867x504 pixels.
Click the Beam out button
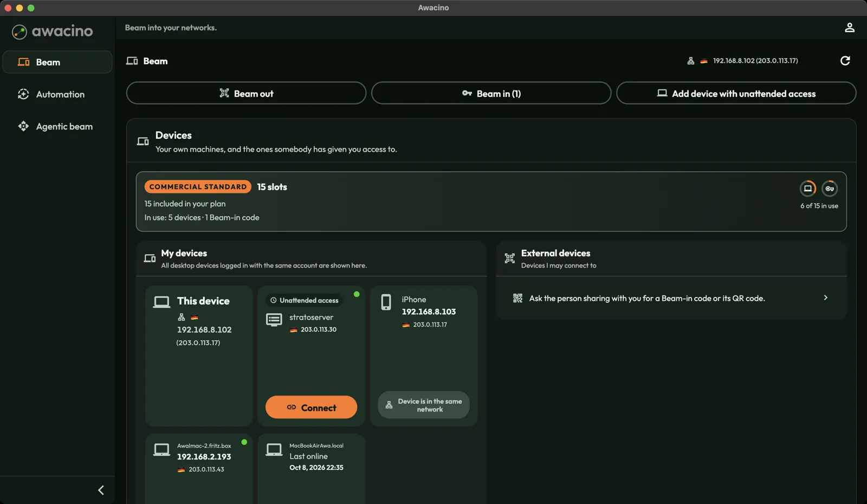pos(246,93)
